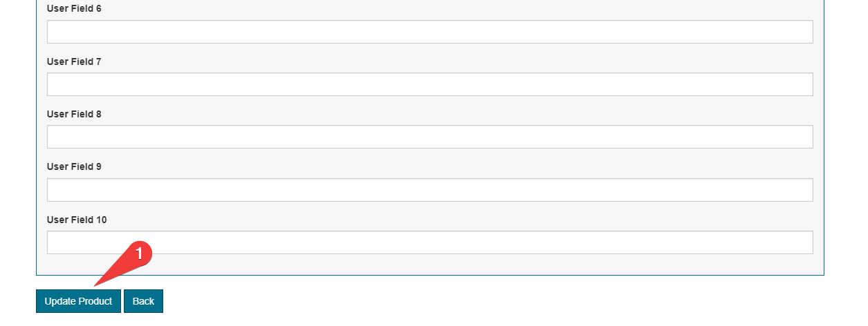Return to previous page via Back
The image size is (868, 326).
[x=143, y=301]
